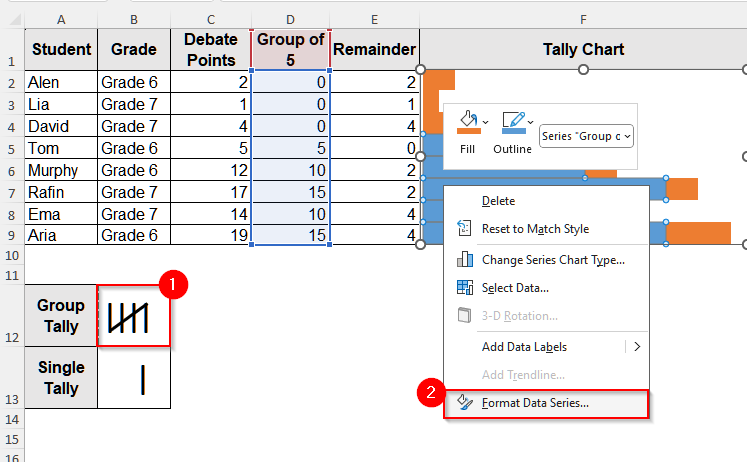Image resolution: width=747 pixels, height=462 pixels.
Task: Click Tom's Grade 6 cell
Action: coord(134,148)
